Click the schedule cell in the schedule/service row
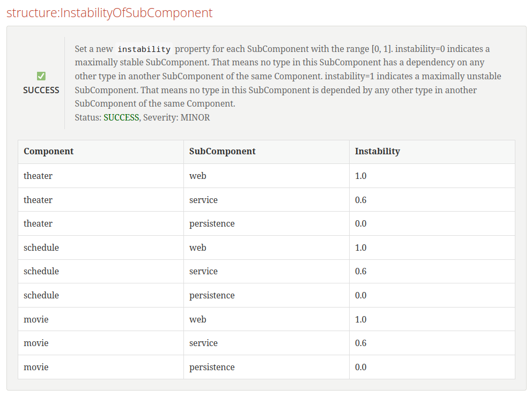532x397 pixels. click(x=41, y=271)
